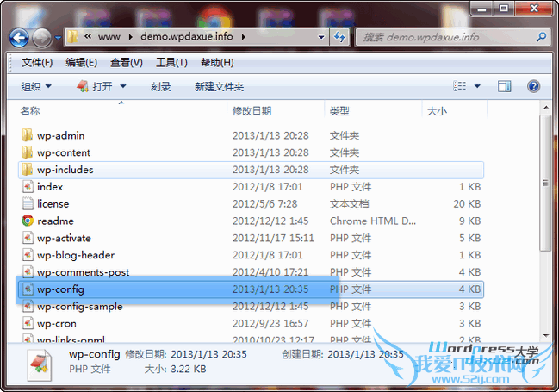This screenshot has height=392, width=559.
Task: Click the 刻录 toolbar button
Action: pyautogui.click(x=160, y=87)
